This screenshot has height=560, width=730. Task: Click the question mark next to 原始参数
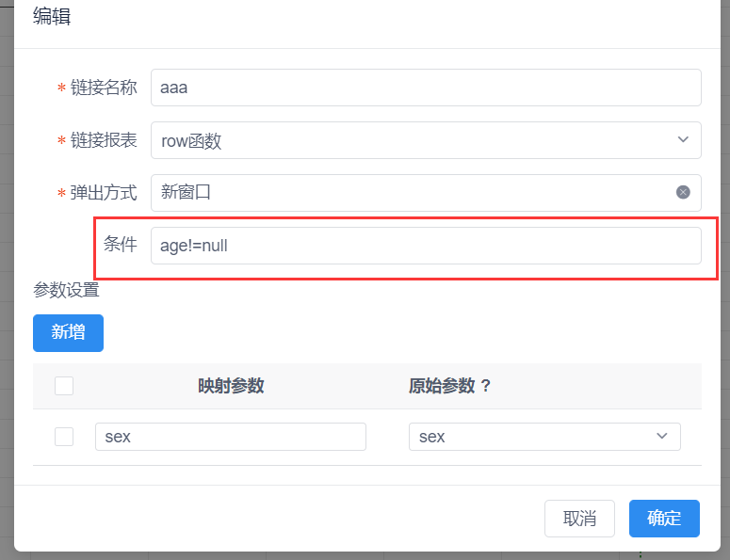point(486,386)
